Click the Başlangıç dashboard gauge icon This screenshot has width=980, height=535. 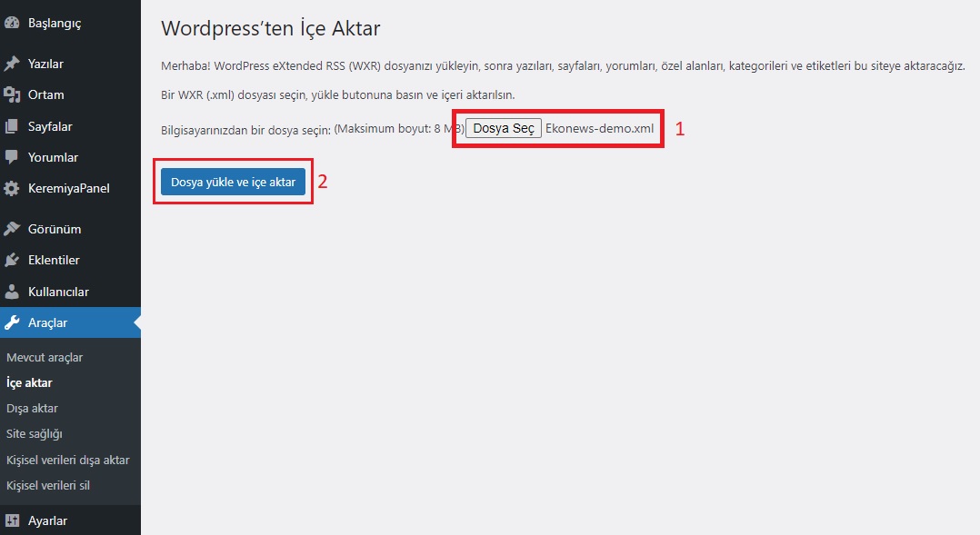(12, 23)
